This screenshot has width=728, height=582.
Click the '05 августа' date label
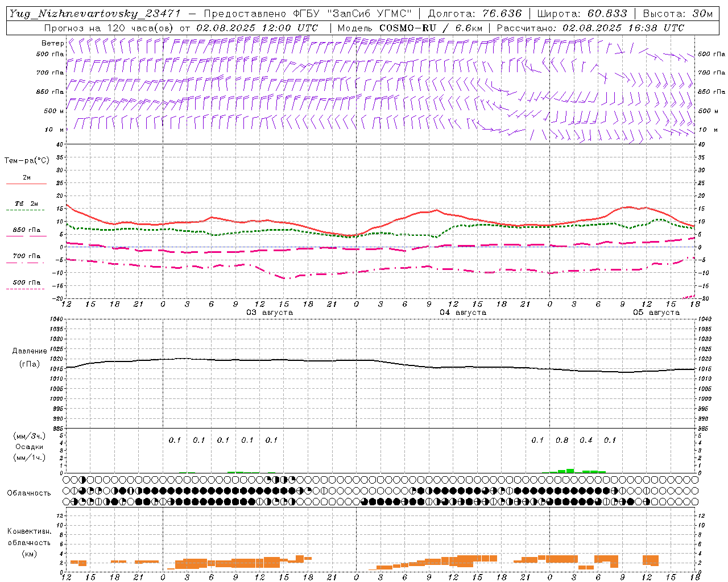(656, 312)
